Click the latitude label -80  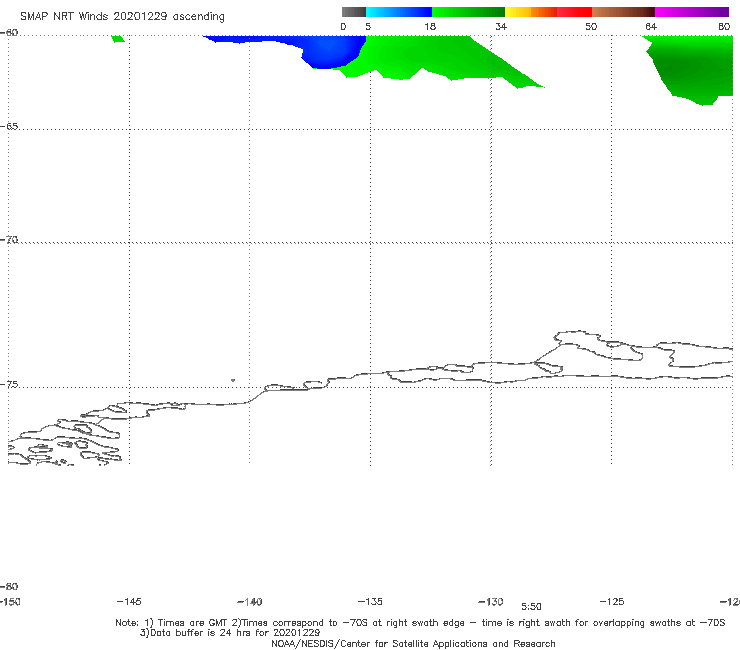point(9,587)
